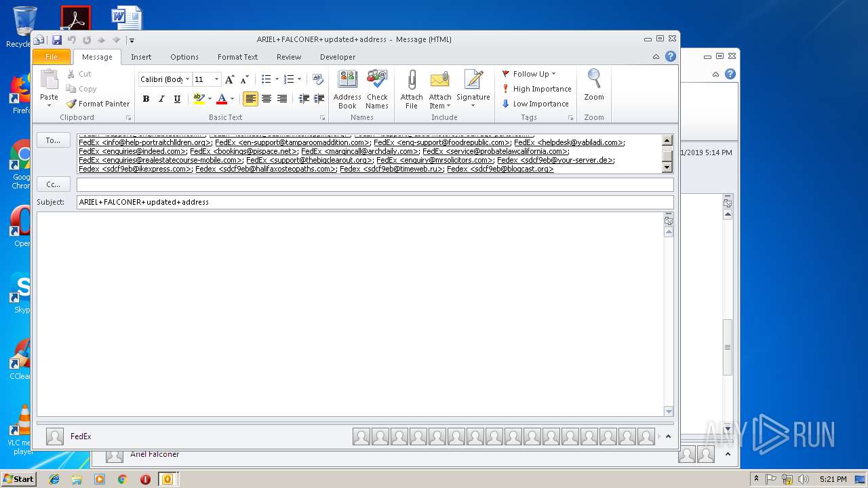Run Check Names on recipients

pos(377,89)
